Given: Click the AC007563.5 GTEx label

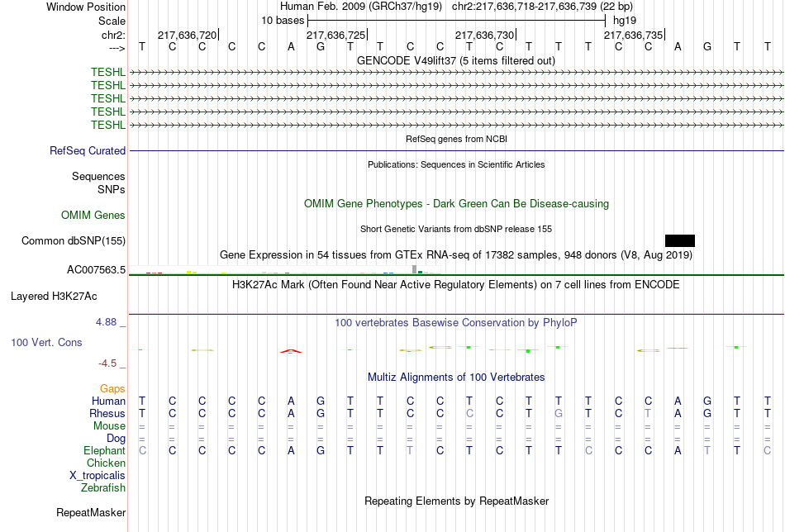Looking at the screenshot, I should click(96, 270).
